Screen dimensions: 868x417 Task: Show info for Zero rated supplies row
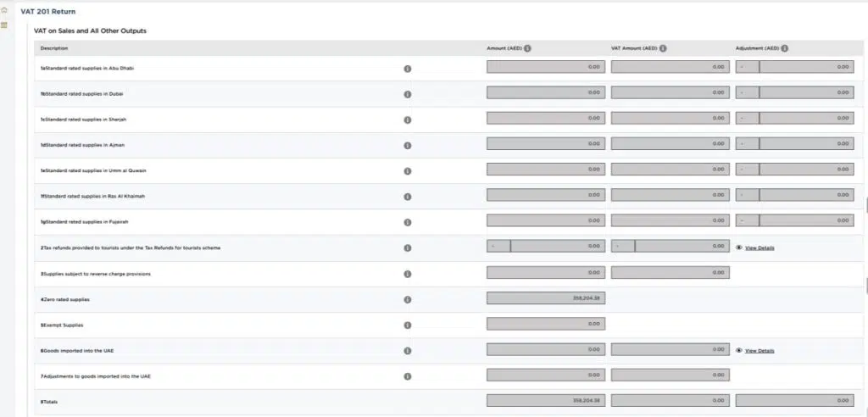click(407, 300)
